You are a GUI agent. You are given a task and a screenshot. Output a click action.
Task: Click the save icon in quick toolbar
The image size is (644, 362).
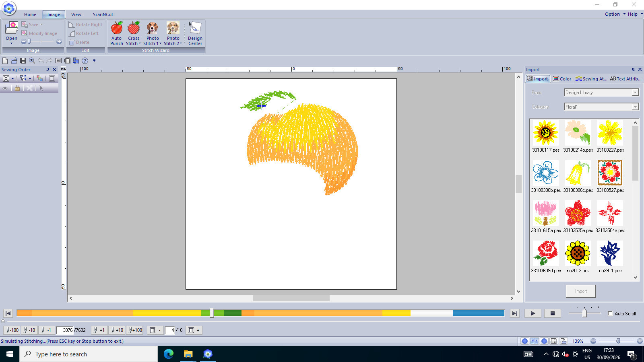[x=23, y=61]
